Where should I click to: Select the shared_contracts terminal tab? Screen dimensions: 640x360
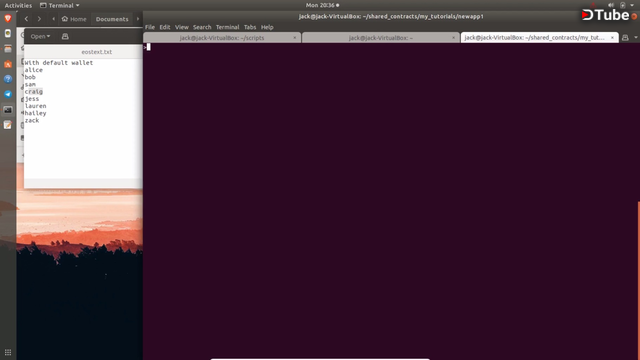[x=535, y=38]
